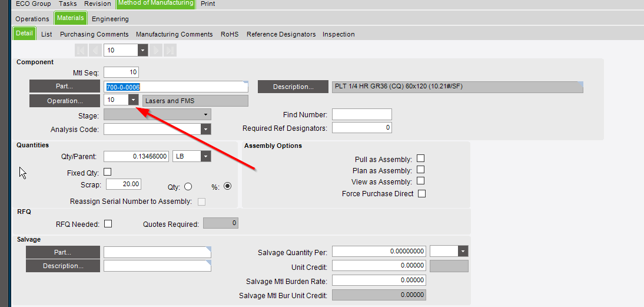This screenshot has height=307, width=644.
Task: Click the Part number field 700-0-0006
Action: (176, 87)
